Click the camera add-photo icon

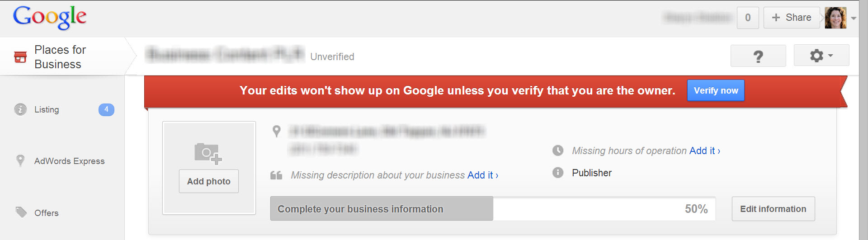click(x=208, y=154)
